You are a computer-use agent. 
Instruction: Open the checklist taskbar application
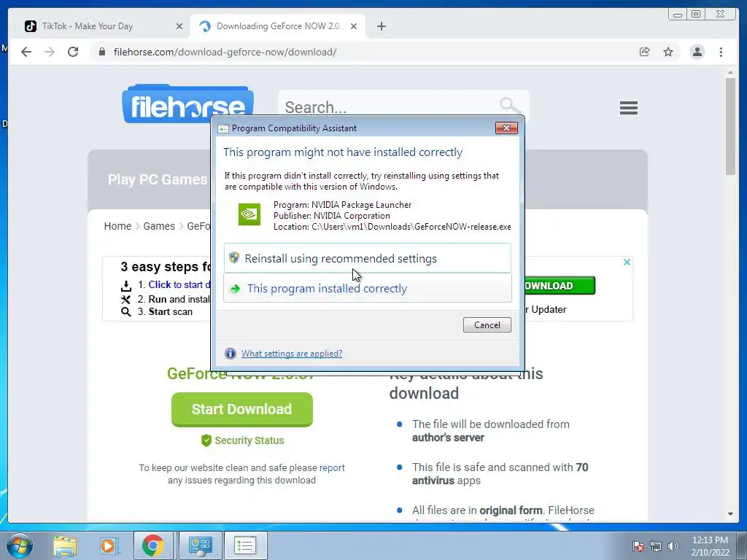[x=245, y=545]
